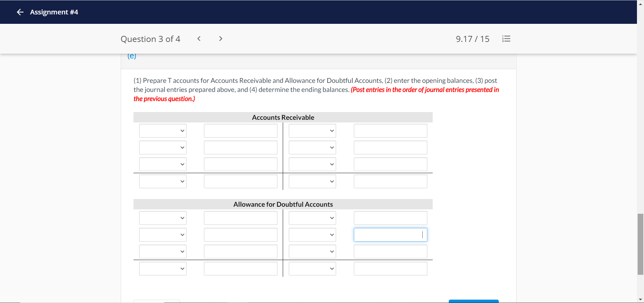Click the Accounts Receivable T-account header

pyautogui.click(x=283, y=117)
